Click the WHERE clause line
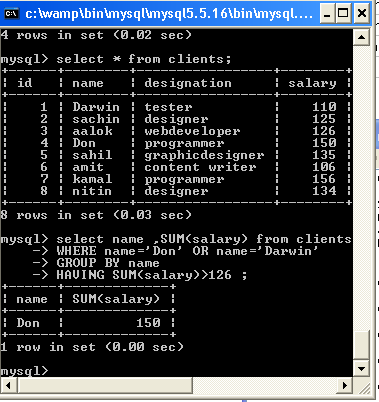 pyautogui.click(x=187, y=251)
